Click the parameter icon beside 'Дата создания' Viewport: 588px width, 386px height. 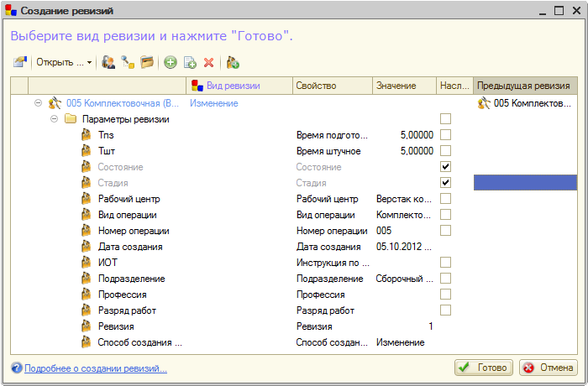[x=87, y=246]
